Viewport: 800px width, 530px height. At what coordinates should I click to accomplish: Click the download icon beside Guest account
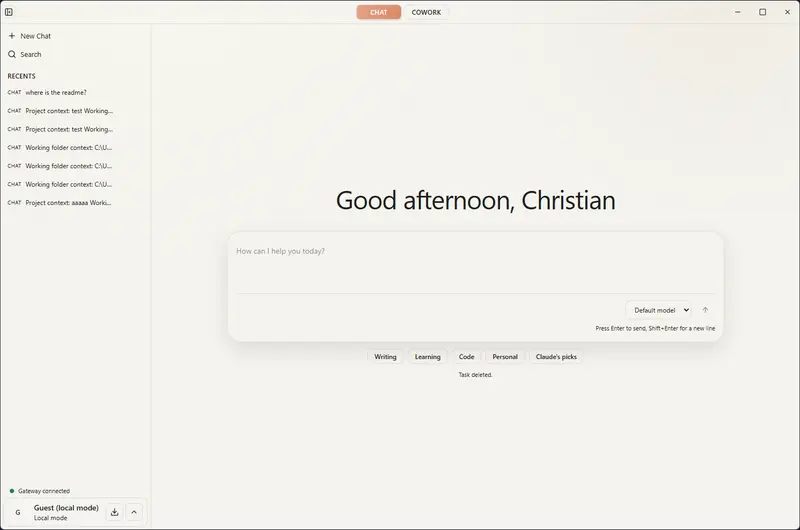pyautogui.click(x=114, y=512)
